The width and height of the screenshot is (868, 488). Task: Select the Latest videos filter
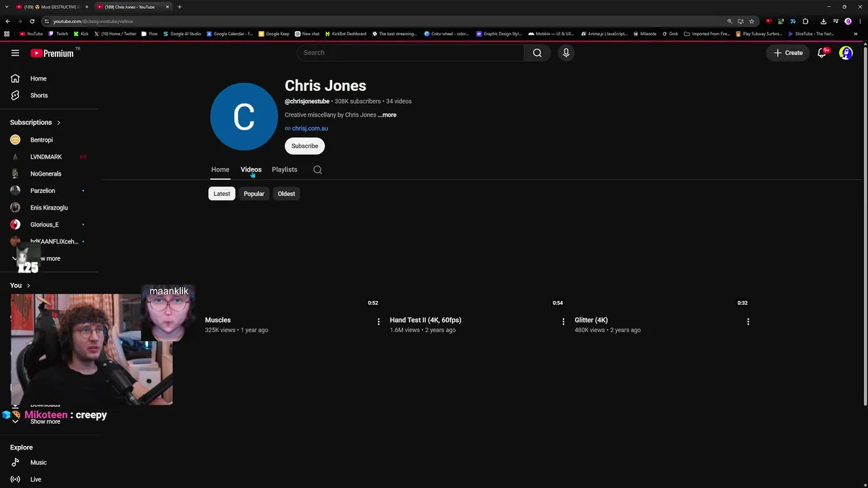coord(222,194)
